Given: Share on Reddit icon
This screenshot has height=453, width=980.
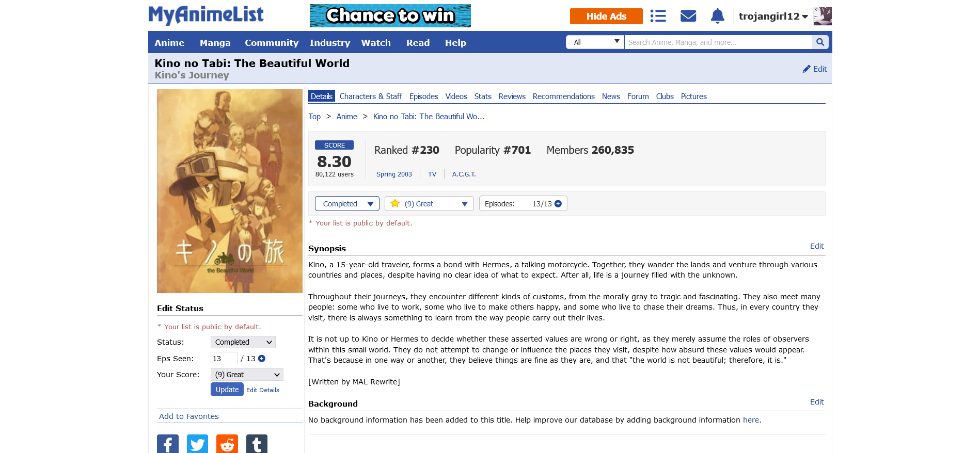Looking at the screenshot, I should (227, 444).
